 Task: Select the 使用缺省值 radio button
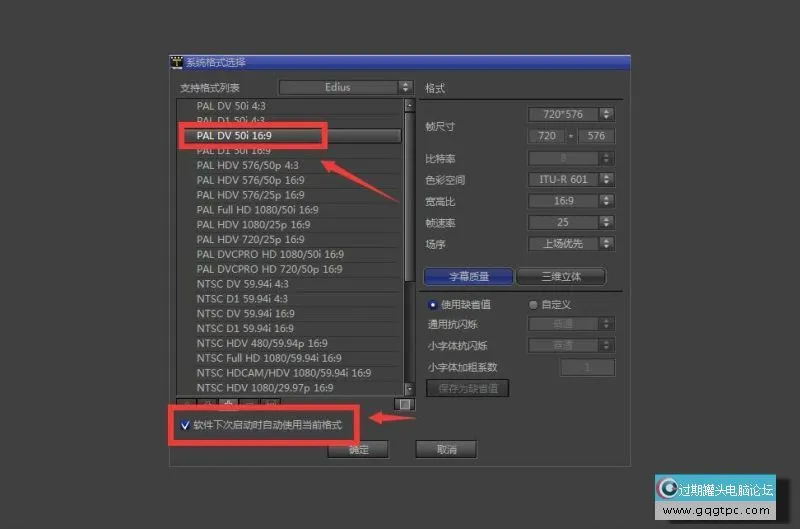(433, 305)
